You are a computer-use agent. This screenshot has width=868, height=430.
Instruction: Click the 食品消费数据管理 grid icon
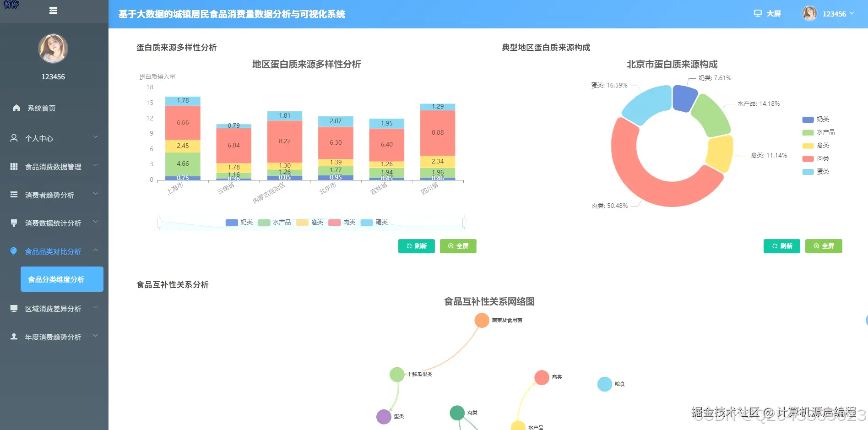pyautogui.click(x=13, y=166)
